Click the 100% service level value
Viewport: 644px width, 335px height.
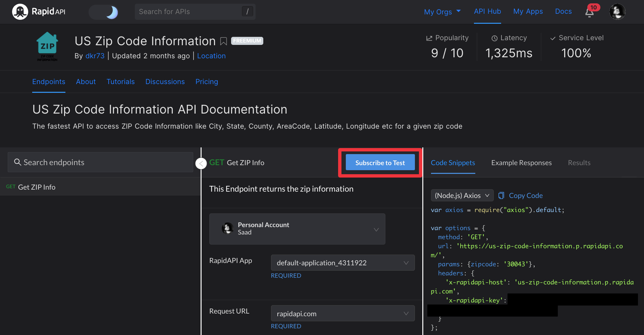pyautogui.click(x=576, y=53)
